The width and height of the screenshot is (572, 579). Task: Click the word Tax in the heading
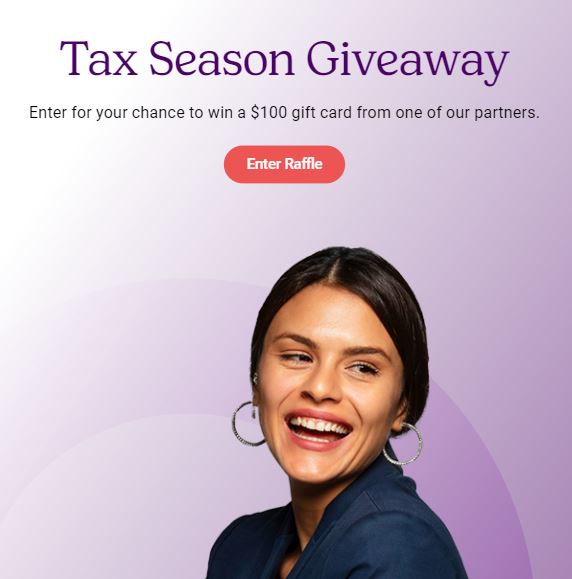pos(98,59)
